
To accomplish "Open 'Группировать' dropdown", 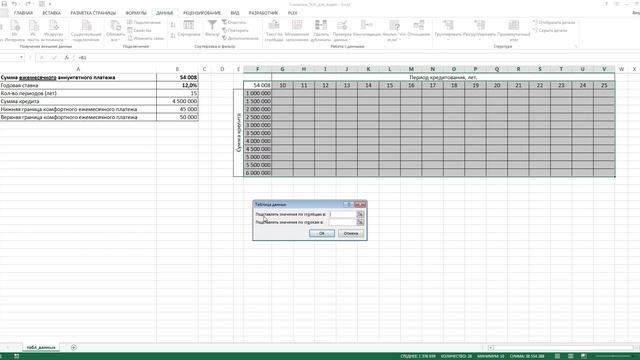I will pos(448,31).
